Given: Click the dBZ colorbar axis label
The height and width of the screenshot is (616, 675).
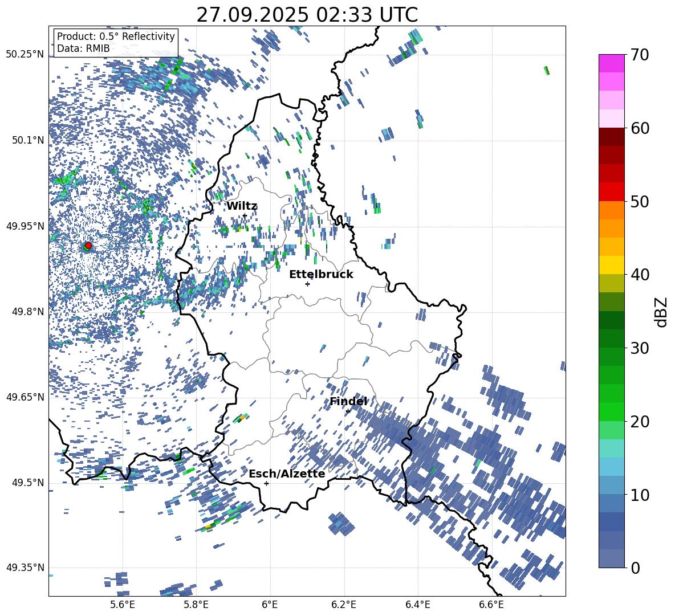Looking at the screenshot, I should [x=661, y=312].
